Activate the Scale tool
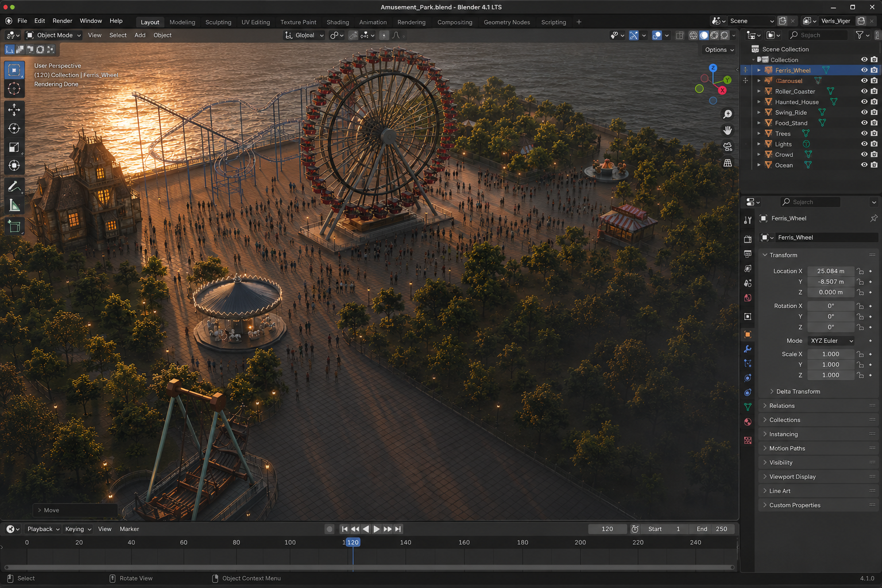882x588 pixels. point(14,147)
